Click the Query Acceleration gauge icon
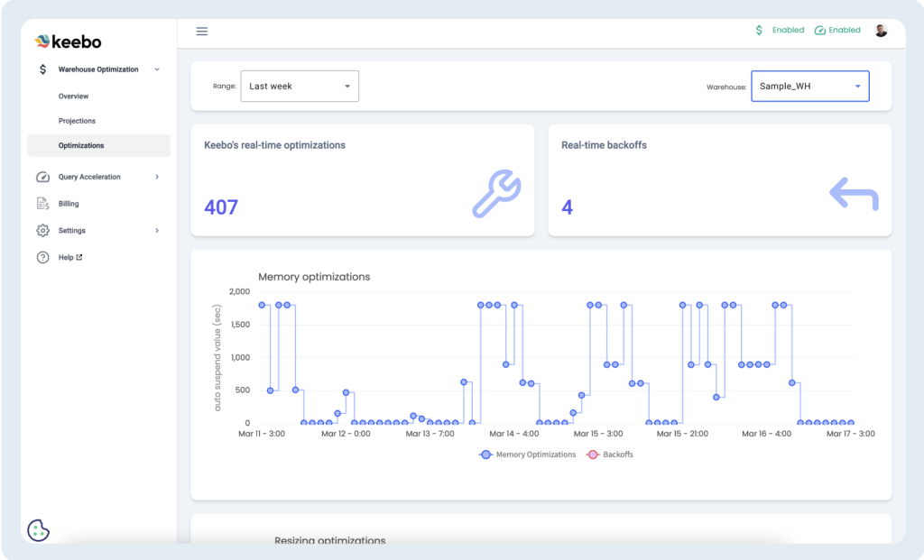 click(x=42, y=177)
